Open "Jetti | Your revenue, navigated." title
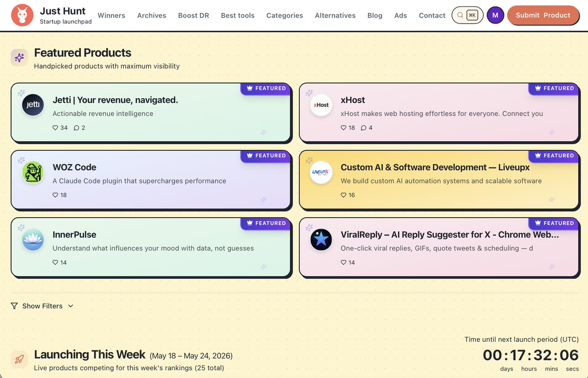 pos(115,100)
